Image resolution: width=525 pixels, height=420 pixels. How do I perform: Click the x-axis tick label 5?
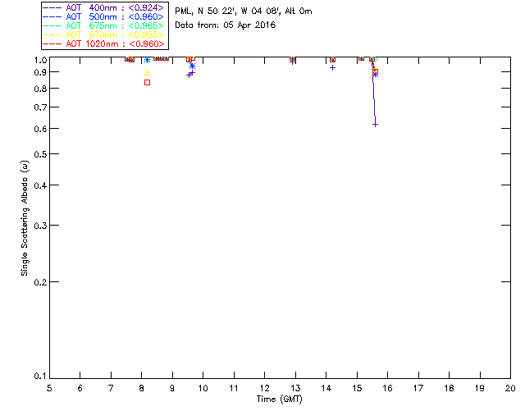point(49,388)
